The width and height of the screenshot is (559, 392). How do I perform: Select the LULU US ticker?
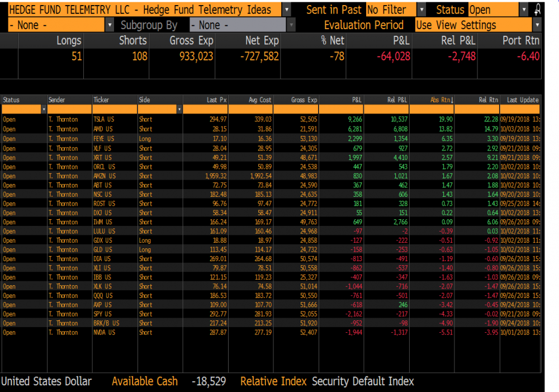click(x=104, y=231)
